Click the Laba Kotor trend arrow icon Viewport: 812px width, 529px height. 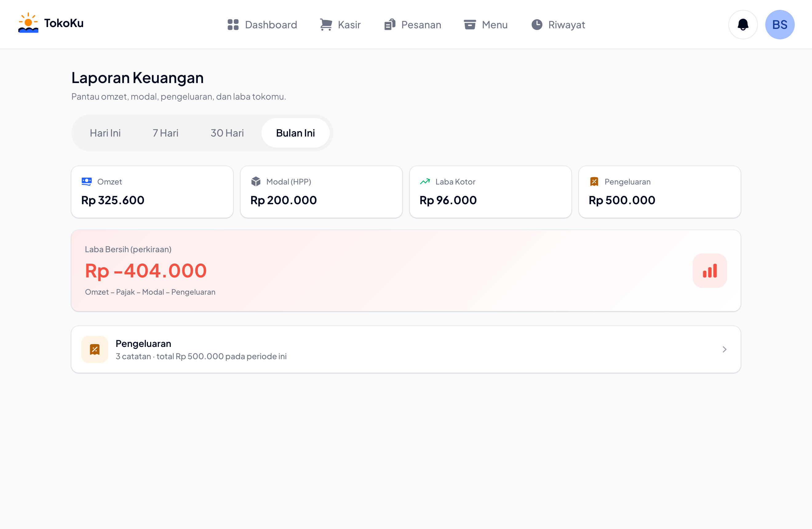(425, 181)
